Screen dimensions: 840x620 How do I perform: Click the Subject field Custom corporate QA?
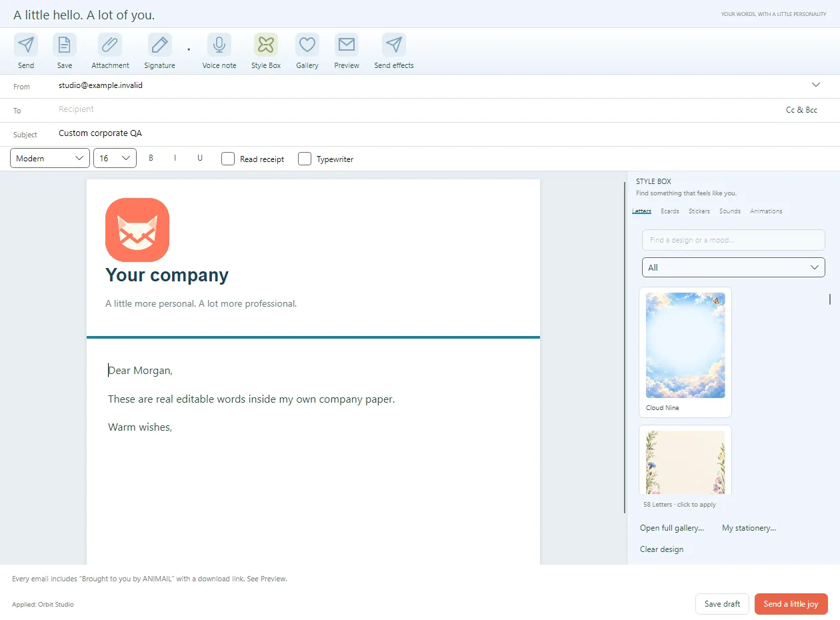click(440, 133)
